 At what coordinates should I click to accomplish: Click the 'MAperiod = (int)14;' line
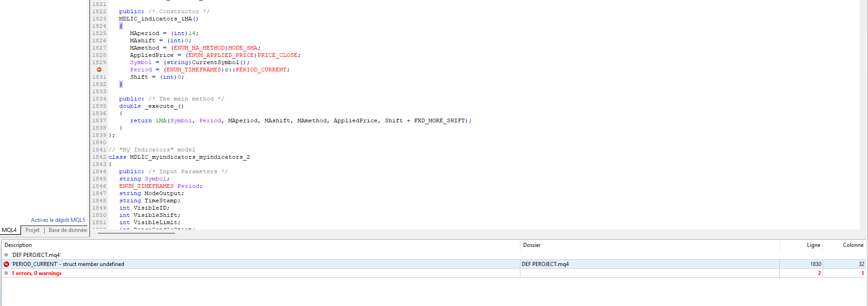click(x=164, y=33)
